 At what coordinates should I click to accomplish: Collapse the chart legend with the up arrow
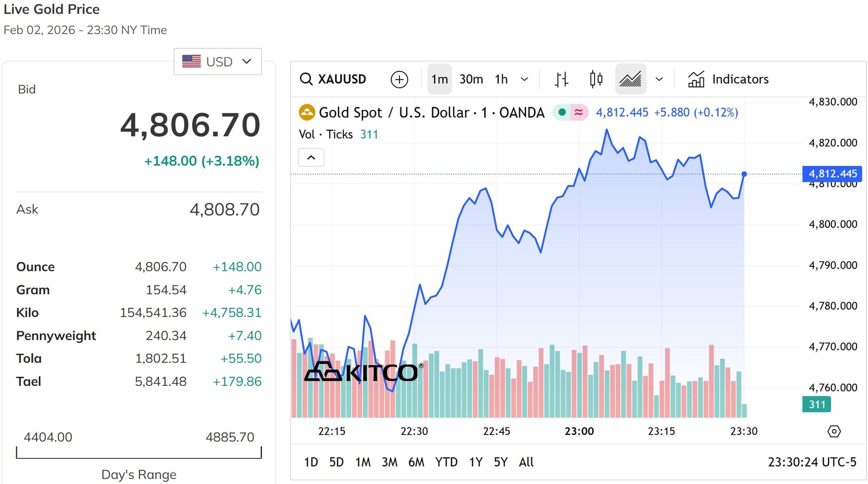click(x=311, y=157)
